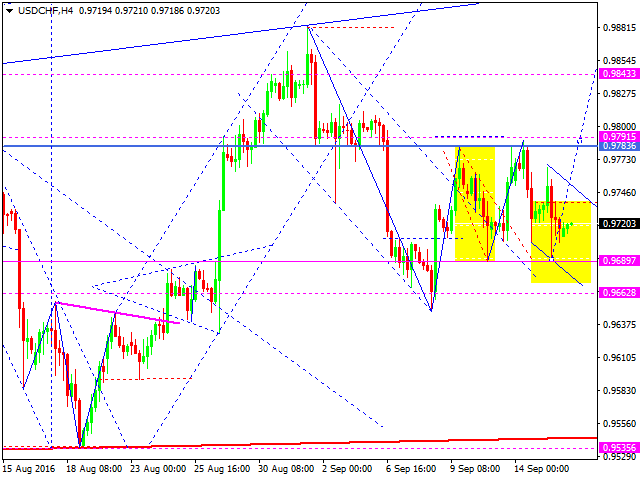Click the 18 Aug 08:00 time label
Screen dimensions: 640x480
[94, 469]
